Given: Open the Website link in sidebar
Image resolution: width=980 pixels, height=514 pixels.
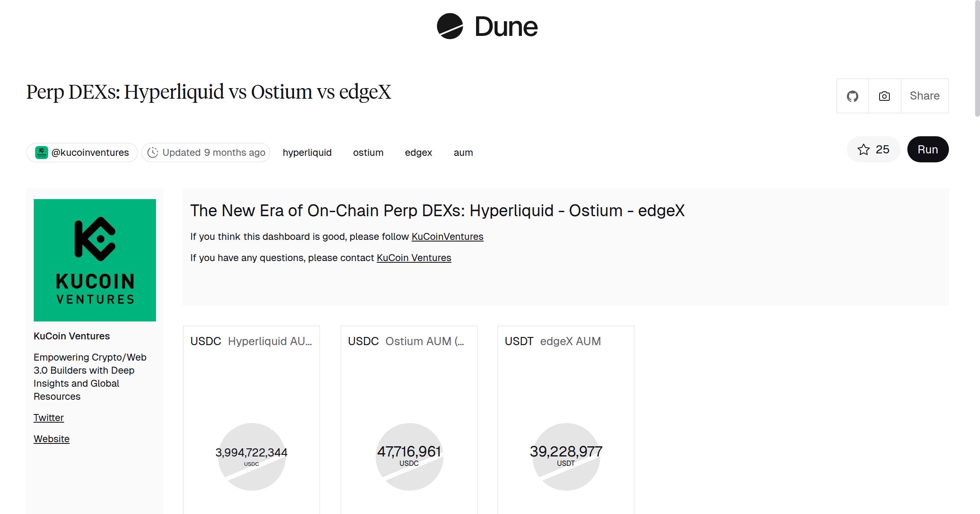Looking at the screenshot, I should click(x=51, y=439).
